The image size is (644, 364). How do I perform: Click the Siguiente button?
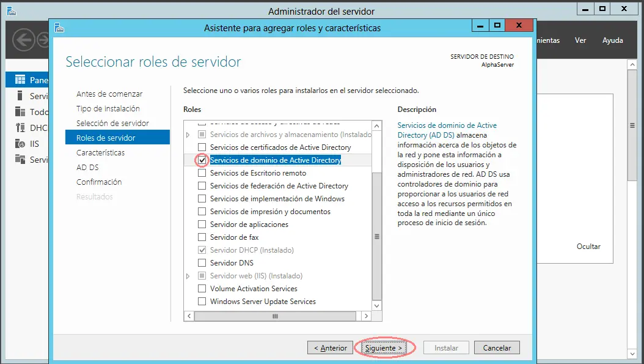point(384,347)
